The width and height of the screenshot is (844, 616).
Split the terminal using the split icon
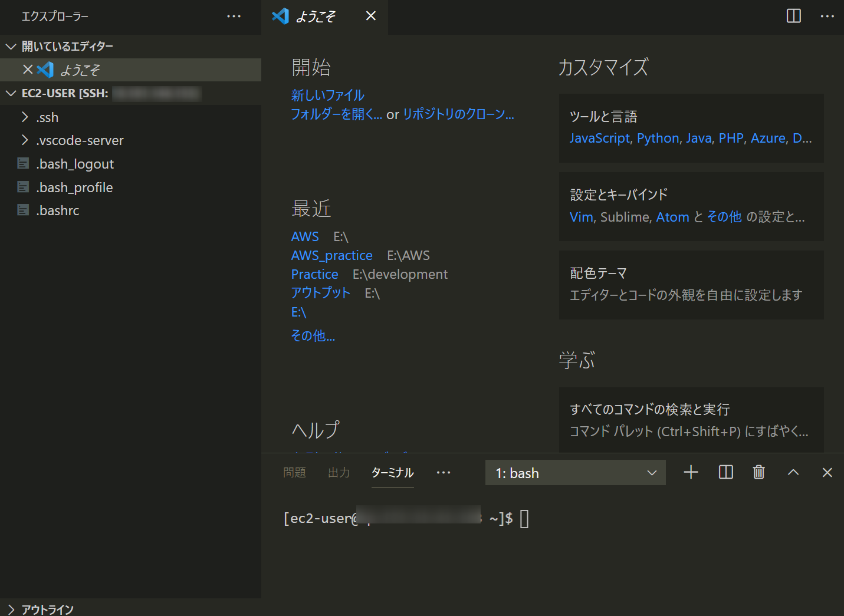[x=725, y=472]
